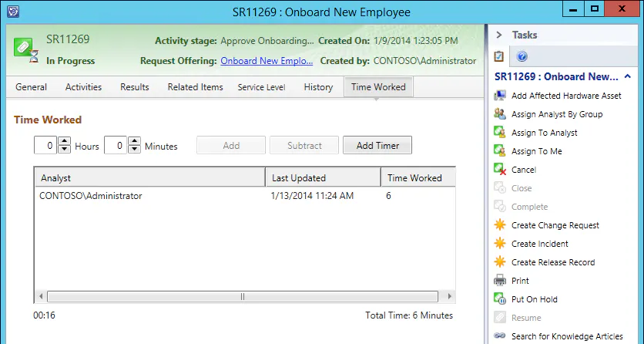644x344 pixels.
Task: Click the Assign To Analyst icon
Action: pos(500,133)
